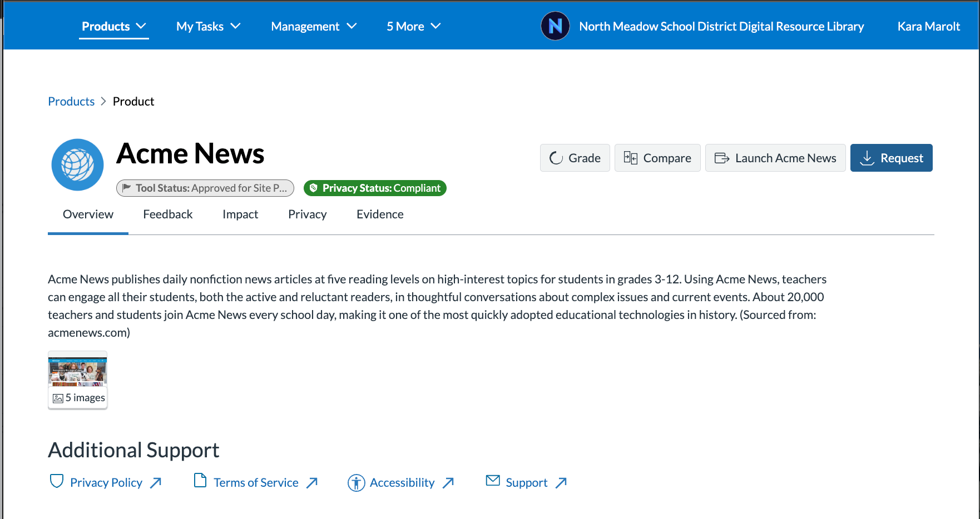Click the North Meadow district logo icon

pos(555,26)
